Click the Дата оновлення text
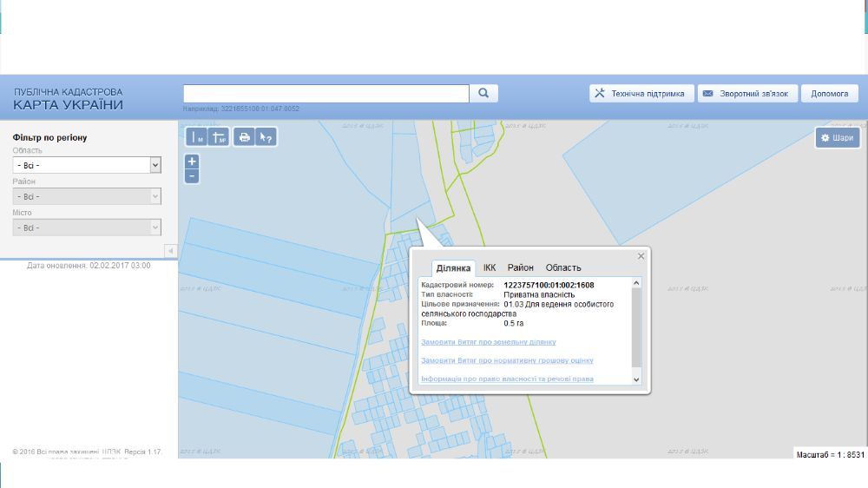This screenshot has width=868, height=488. point(89,266)
